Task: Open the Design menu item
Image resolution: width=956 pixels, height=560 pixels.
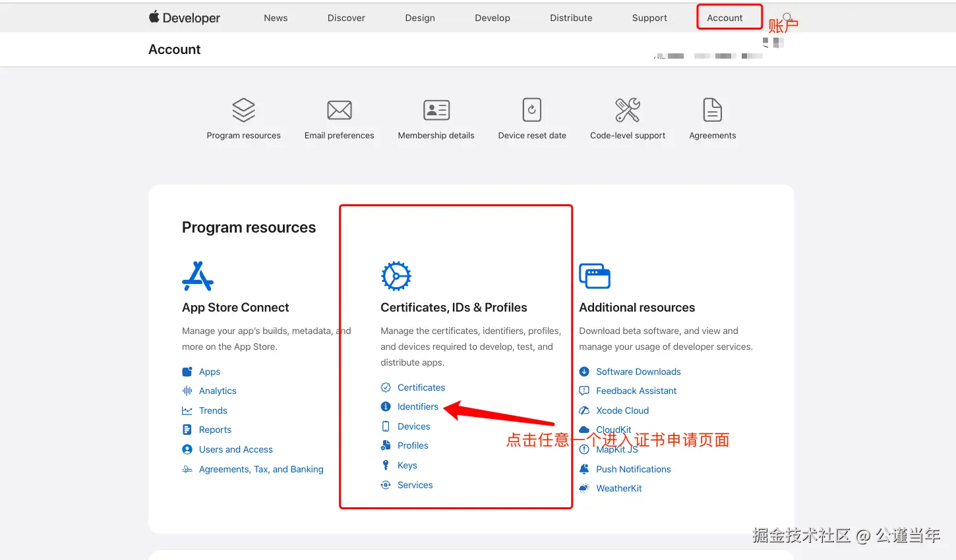Action: point(420,18)
